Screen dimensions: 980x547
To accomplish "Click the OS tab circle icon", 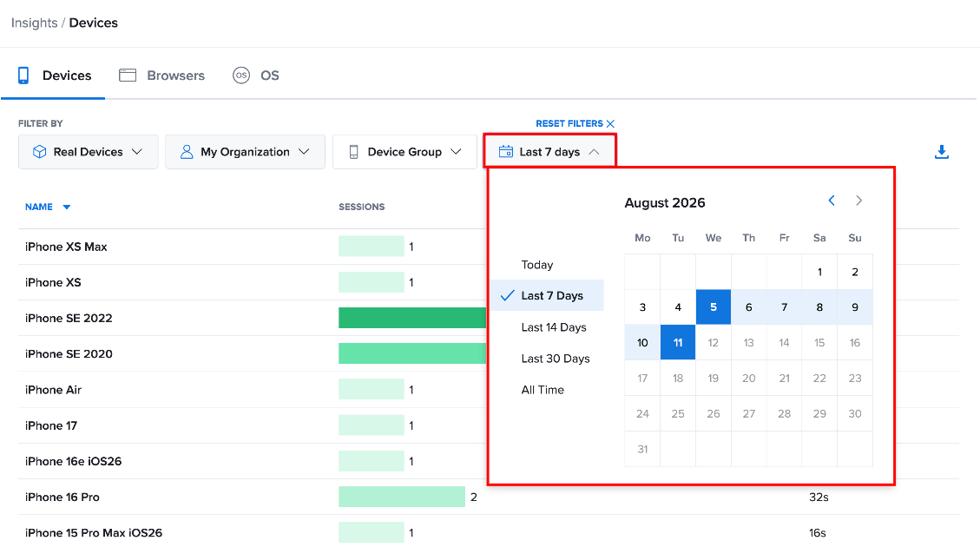I will 241,76.
